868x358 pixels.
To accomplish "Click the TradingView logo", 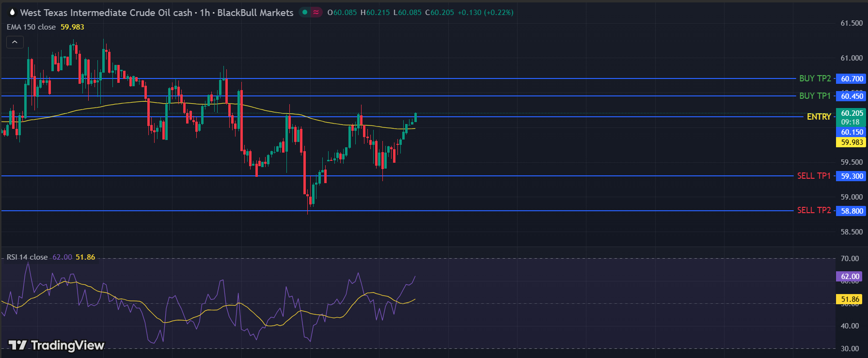I will coord(56,345).
